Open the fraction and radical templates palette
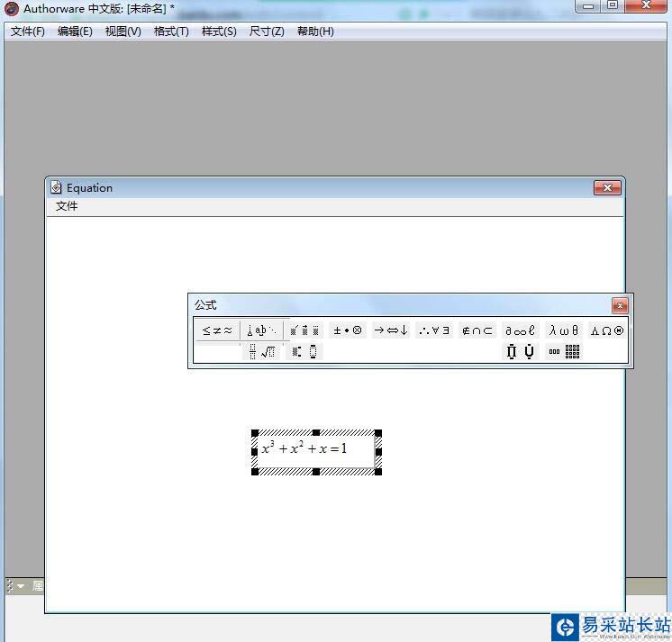 click(261, 352)
